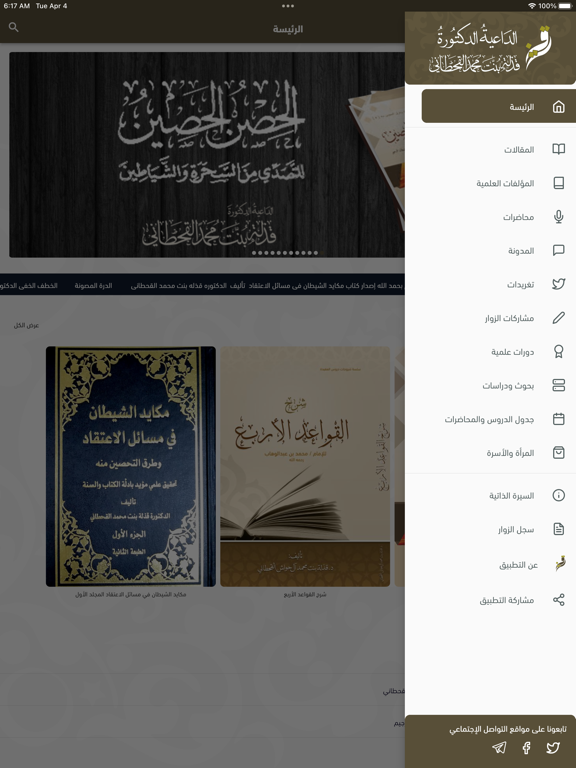Screen dimensions: 576x768
Task: Open the تغريدات menu entry
Action: click(x=490, y=284)
